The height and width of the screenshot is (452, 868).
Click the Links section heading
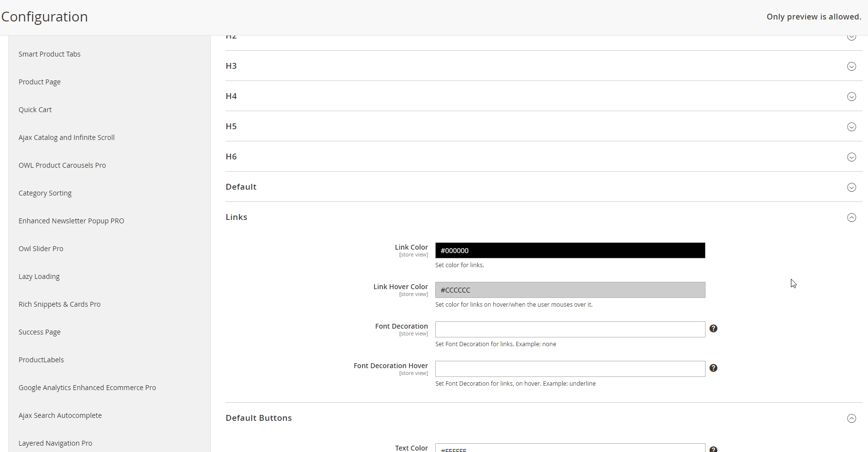click(x=236, y=217)
